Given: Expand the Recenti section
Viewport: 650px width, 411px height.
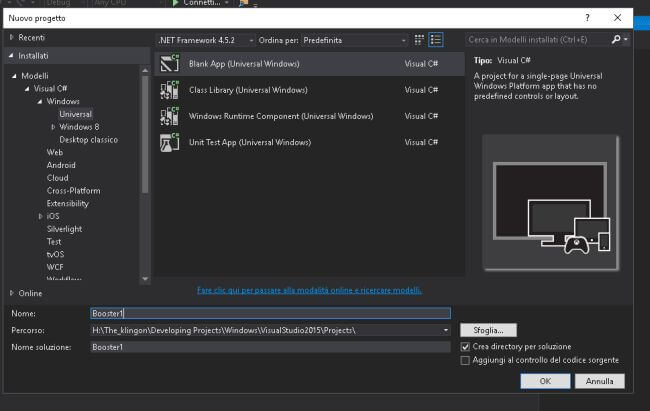Looking at the screenshot, I should (x=12, y=37).
